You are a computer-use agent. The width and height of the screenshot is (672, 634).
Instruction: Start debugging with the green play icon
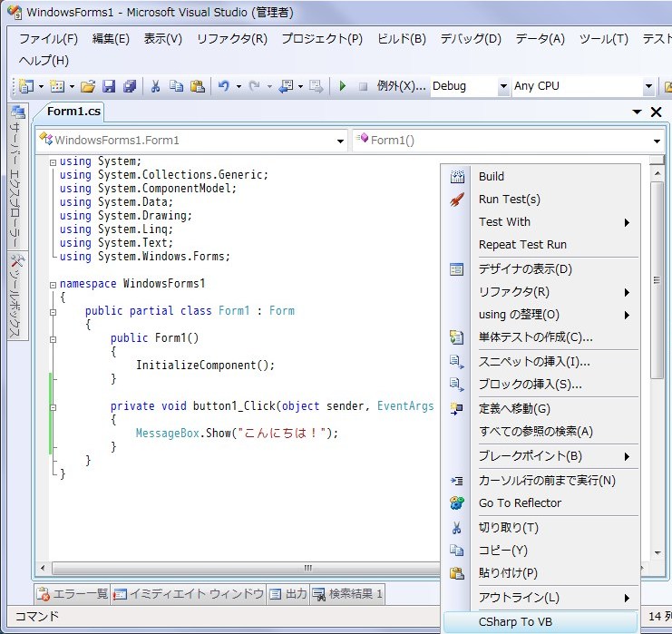(x=343, y=86)
